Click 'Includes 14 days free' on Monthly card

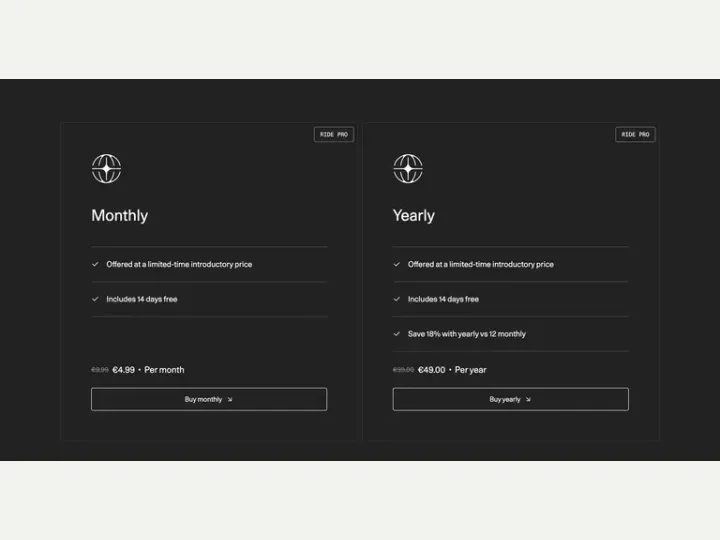[142, 299]
